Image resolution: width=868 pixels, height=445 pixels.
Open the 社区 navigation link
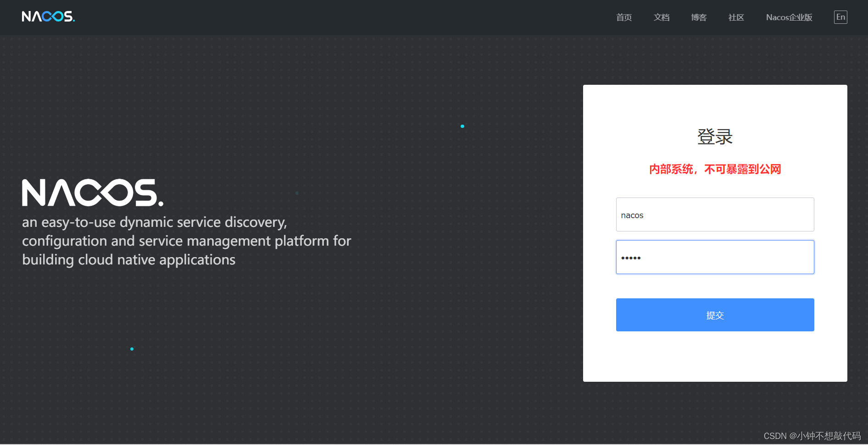(736, 17)
